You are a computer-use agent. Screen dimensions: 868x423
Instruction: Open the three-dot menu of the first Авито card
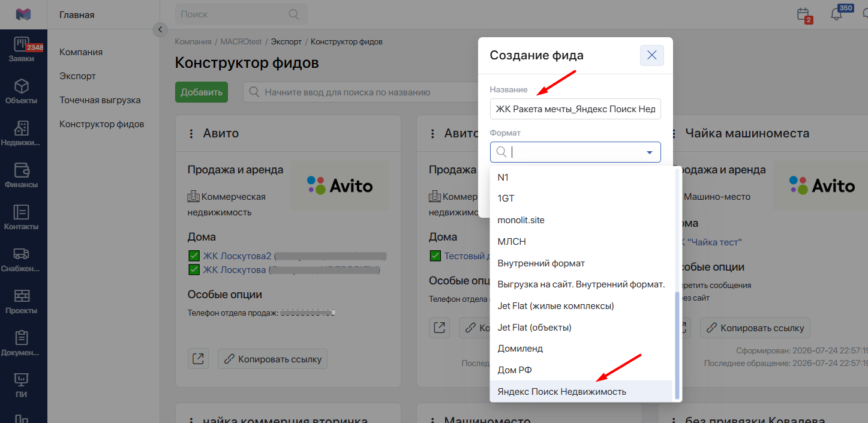point(191,134)
